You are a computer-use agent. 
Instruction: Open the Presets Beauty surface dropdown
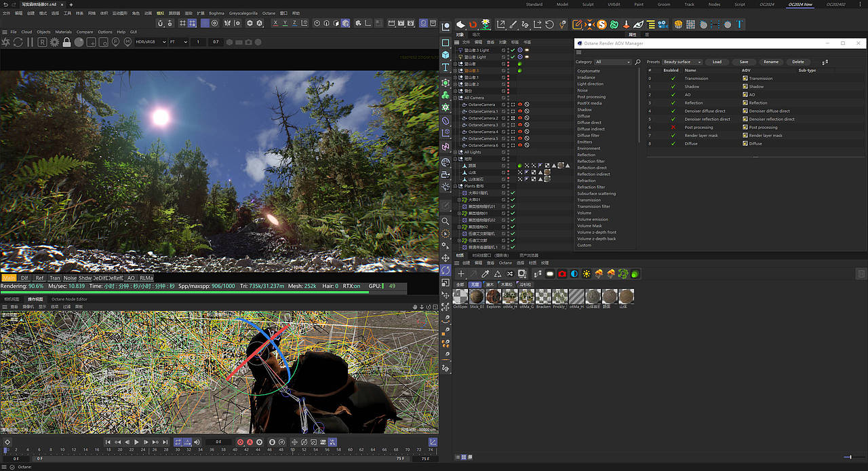(682, 62)
